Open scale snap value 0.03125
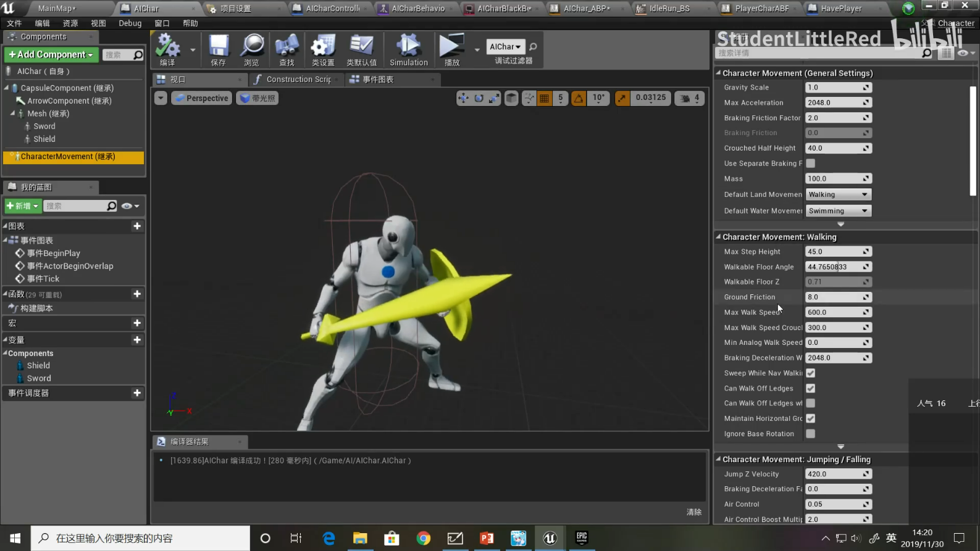This screenshot has width=980, height=551. click(x=650, y=98)
